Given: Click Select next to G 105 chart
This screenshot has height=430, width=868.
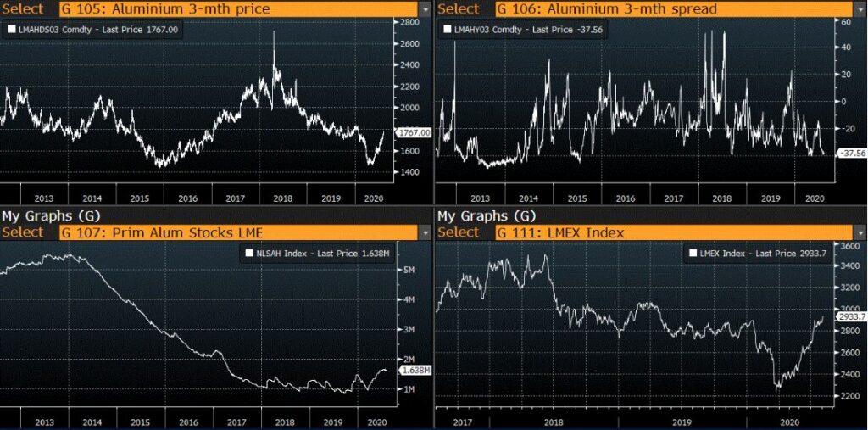Looking at the screenshot, I should 23,8.
